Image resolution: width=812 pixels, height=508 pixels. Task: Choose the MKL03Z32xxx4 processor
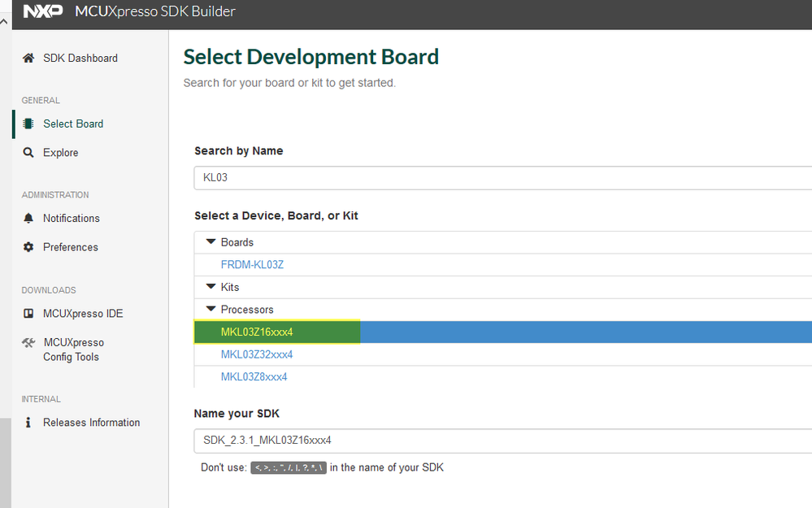coord(257,354)
